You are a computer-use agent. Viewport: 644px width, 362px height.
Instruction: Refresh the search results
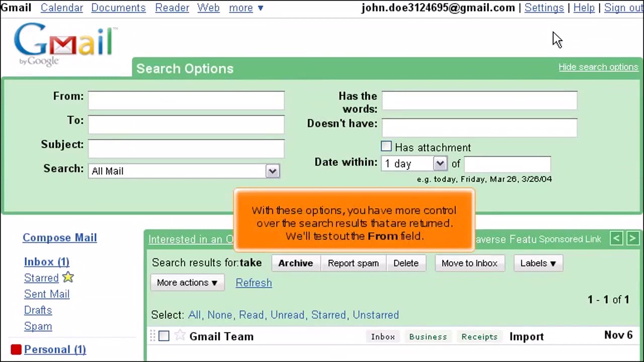(x=254, y=283)
